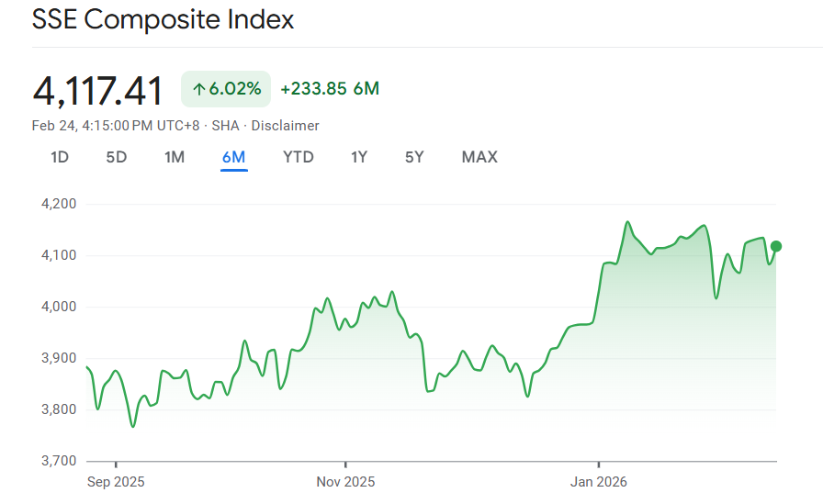823x504 pixels.
Task: Click the 4,117.41 index value
Action: click(98, 91)
